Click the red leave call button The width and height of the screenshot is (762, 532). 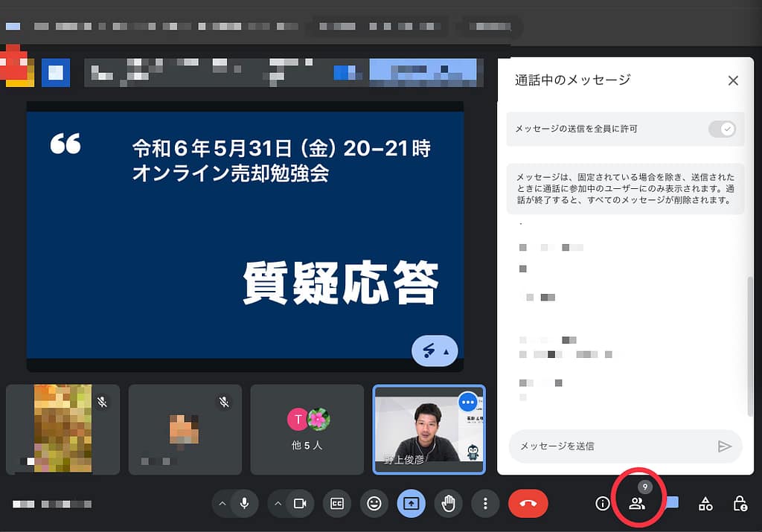528,504
